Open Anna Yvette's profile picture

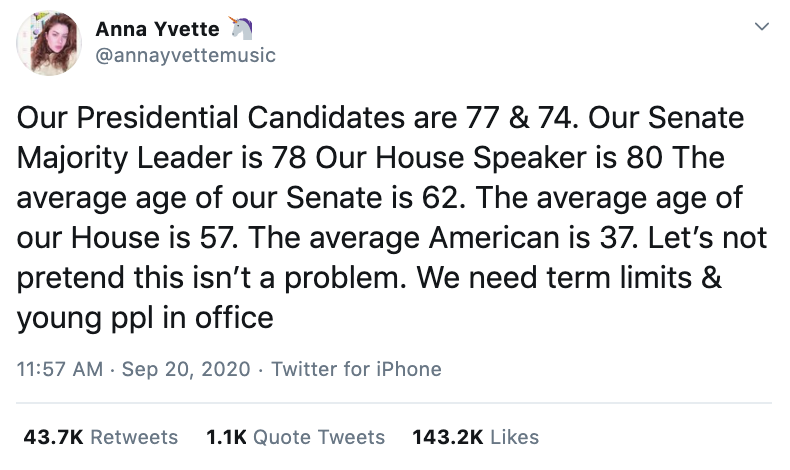click(47, 43)
